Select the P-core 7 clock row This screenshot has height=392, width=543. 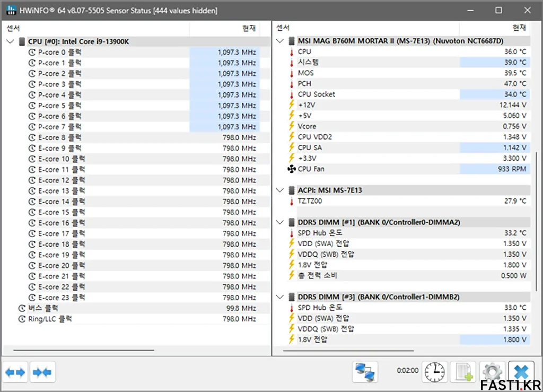(143, 127)
